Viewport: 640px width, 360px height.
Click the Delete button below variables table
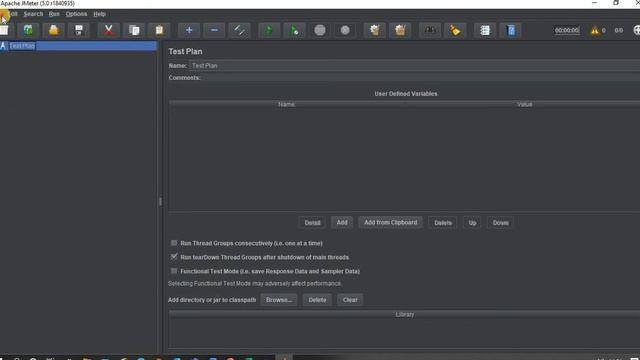click(443, 223)
